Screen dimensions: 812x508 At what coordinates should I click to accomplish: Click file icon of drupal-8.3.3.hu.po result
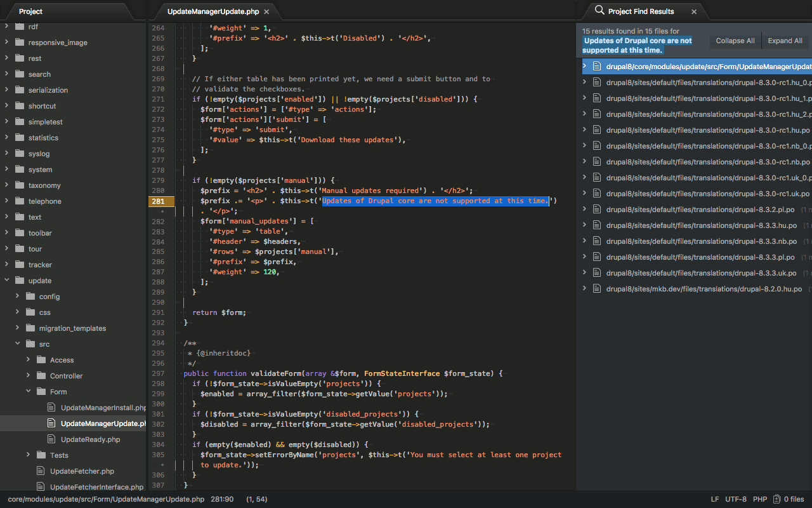[596, 225]
